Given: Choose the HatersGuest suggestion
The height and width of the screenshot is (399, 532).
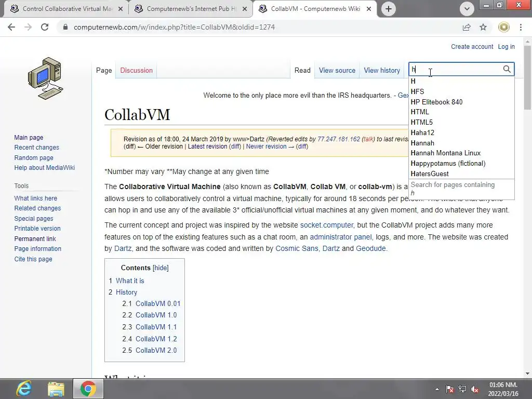Looking at the screenshot, I should click(462, 174).
